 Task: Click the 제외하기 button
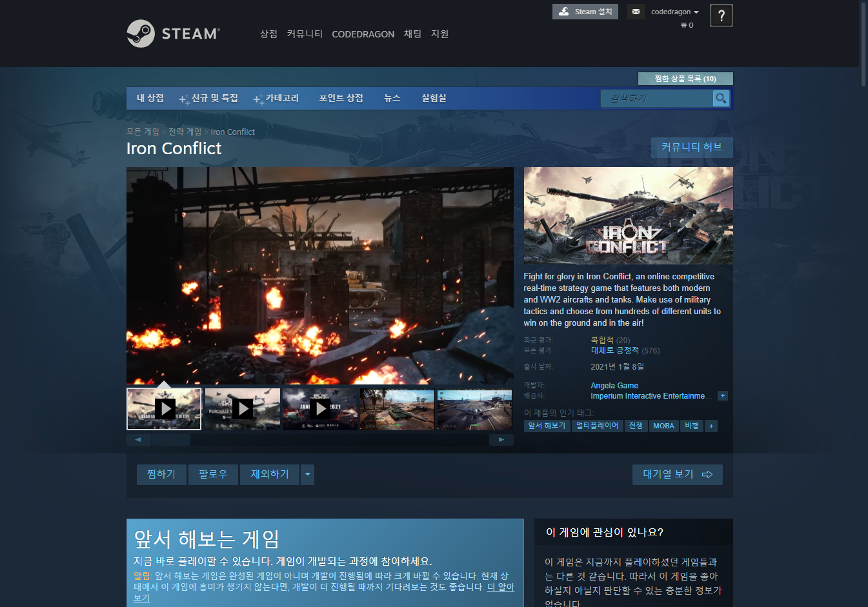click(x=270, y=475)
